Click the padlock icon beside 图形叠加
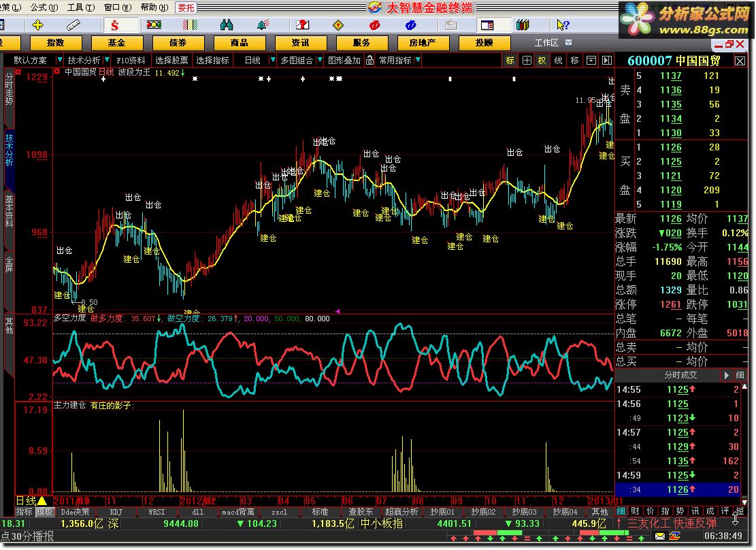Image resolution: width=756 pixels, height=550 pixels. pyautogui.click(x=369, y=61)
